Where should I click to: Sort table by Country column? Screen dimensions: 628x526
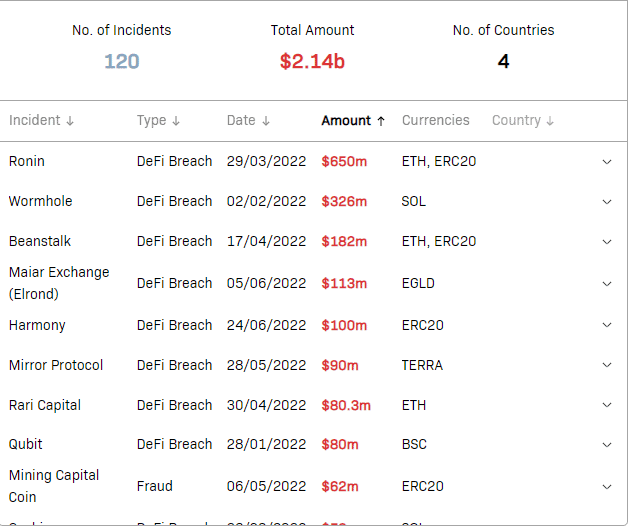coord(523,121)
